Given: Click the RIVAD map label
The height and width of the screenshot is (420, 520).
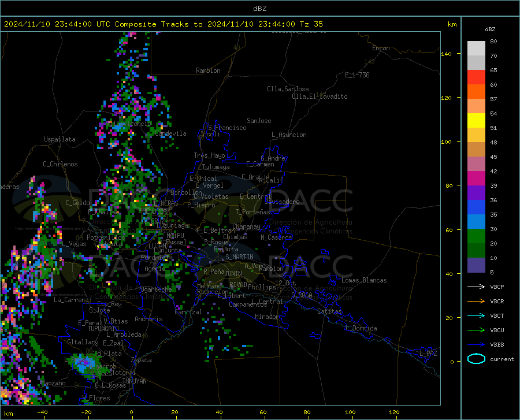Looking at the screenshot, I should coord(239,285).
